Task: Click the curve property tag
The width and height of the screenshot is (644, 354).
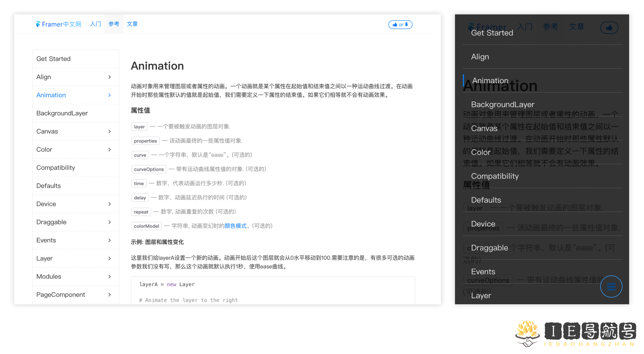Action: (x=140, y=155)
